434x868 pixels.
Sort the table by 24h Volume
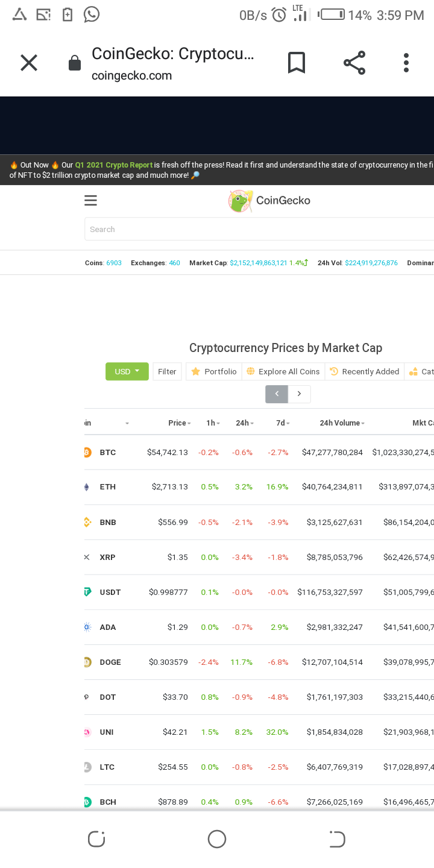click(x=342, y=423)
